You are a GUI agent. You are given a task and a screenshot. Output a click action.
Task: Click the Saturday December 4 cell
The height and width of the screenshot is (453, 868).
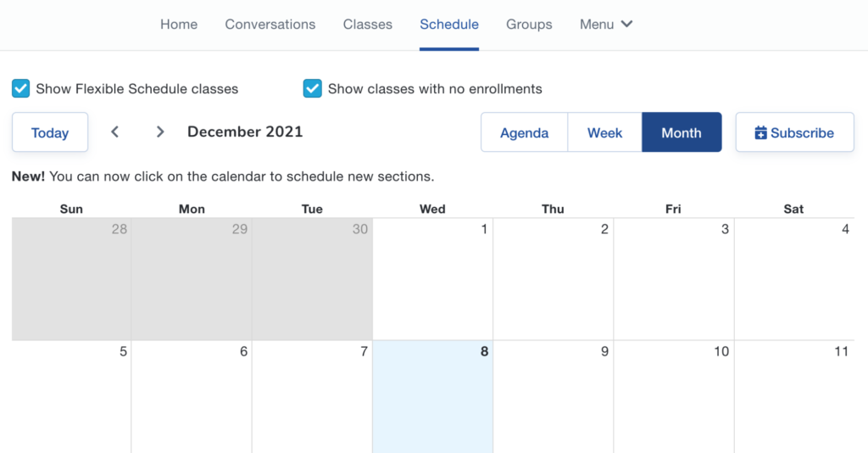[793, 280]
